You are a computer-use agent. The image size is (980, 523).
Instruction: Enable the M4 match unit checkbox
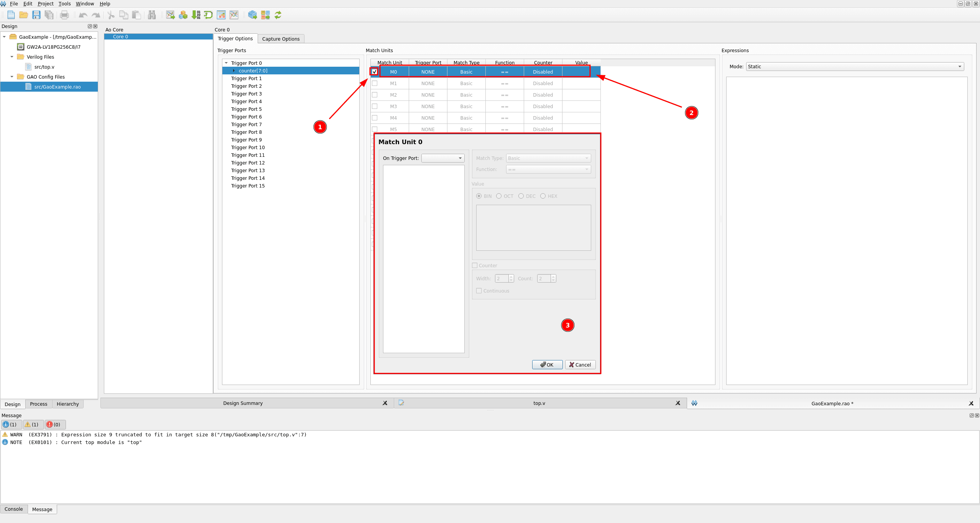pos(375,118)
